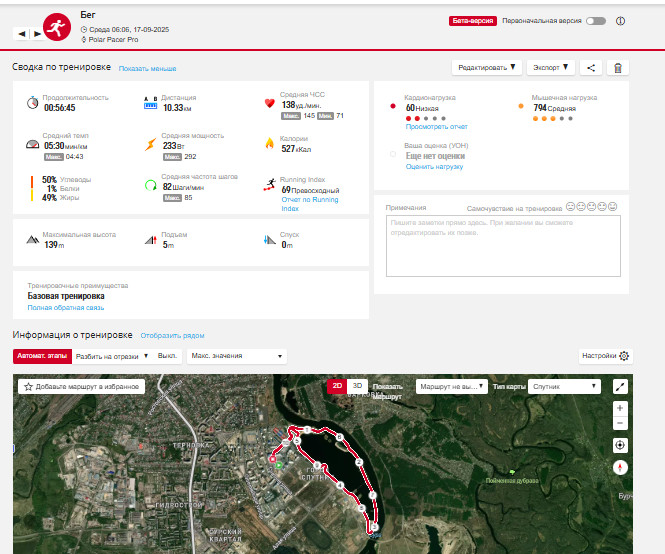Click the Бета-версия badge
The height and width of the screenshot is (554, 665).
(472, 20)
